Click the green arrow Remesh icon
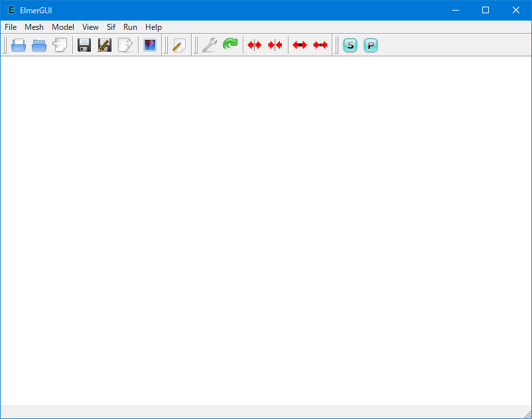 [230, 44]
